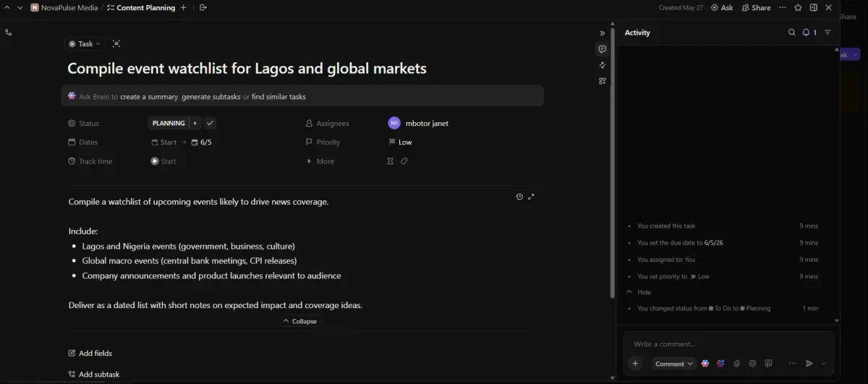This screenshot has height=384, width=868.
Task: Click the Brain AI icon in comment toolbar
Action: coord(705,364)
